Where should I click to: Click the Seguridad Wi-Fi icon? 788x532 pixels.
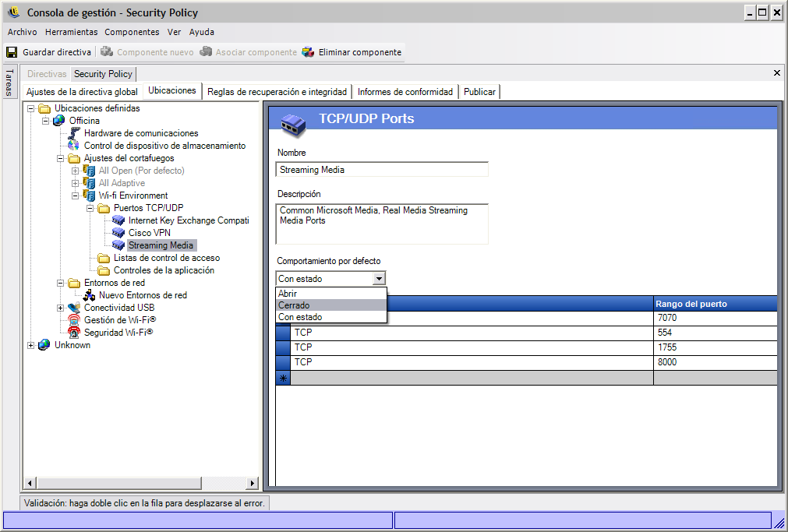point(74,333)
